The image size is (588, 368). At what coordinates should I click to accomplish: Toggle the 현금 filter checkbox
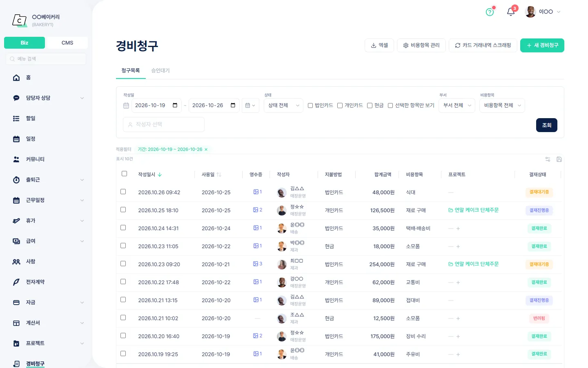pyautogui.click(x=370, y=105)
